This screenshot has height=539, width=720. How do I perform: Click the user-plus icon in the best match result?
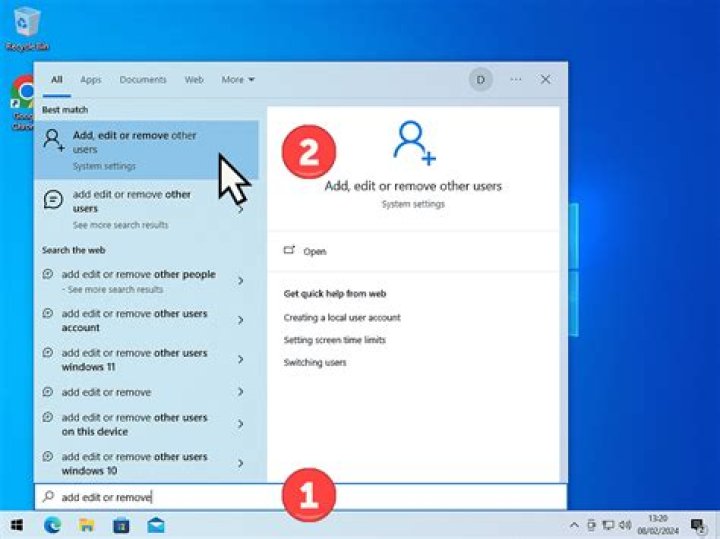click(54, 140)
